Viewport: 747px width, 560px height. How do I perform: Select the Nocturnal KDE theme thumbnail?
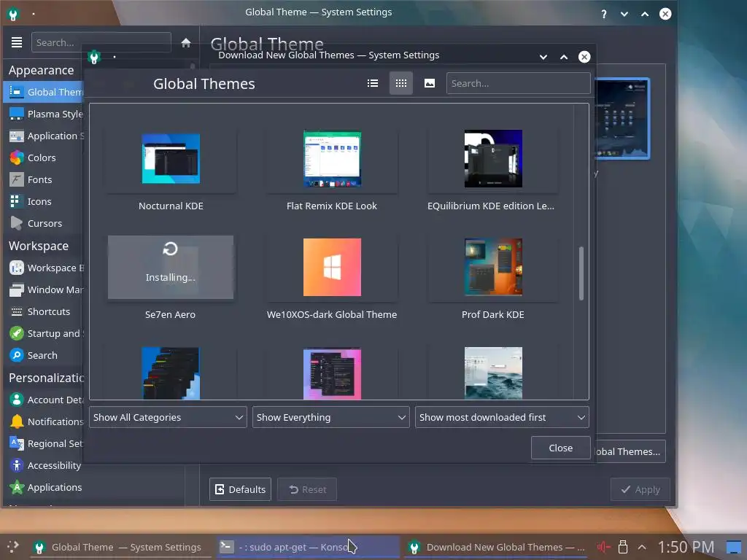pyautogui.click(x=171, y=158)
